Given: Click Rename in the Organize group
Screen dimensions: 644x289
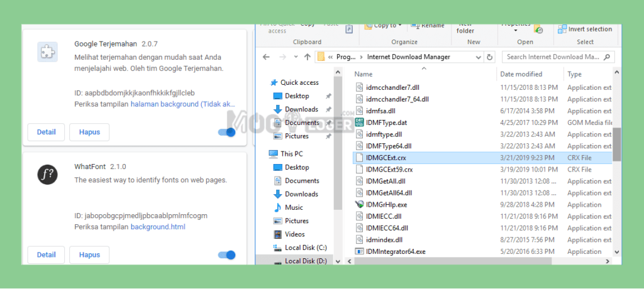Looking at the screenshot, I should 428,26.
